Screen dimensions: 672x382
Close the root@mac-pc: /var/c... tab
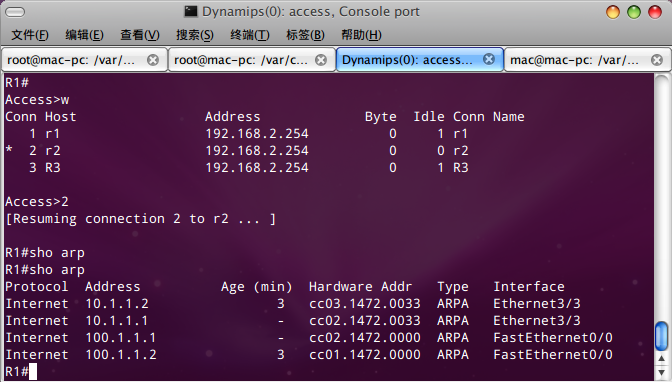tap(321, 60)
